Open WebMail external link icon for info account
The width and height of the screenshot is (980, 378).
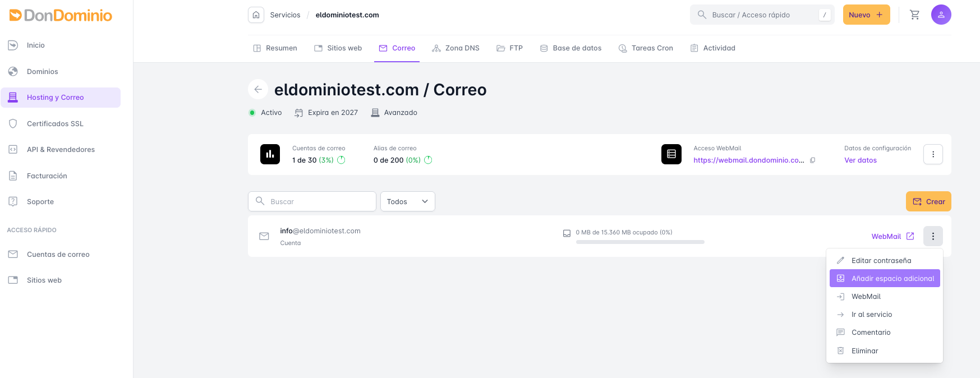tap(910, 236)
